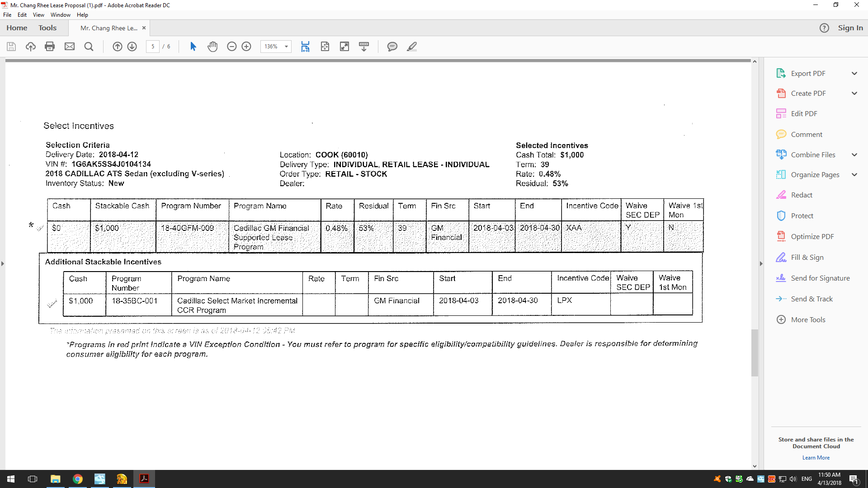This screenshot has width=868, height=488.
Task: Open the zoom level dropdown
Action: click(x=286, y=47)
